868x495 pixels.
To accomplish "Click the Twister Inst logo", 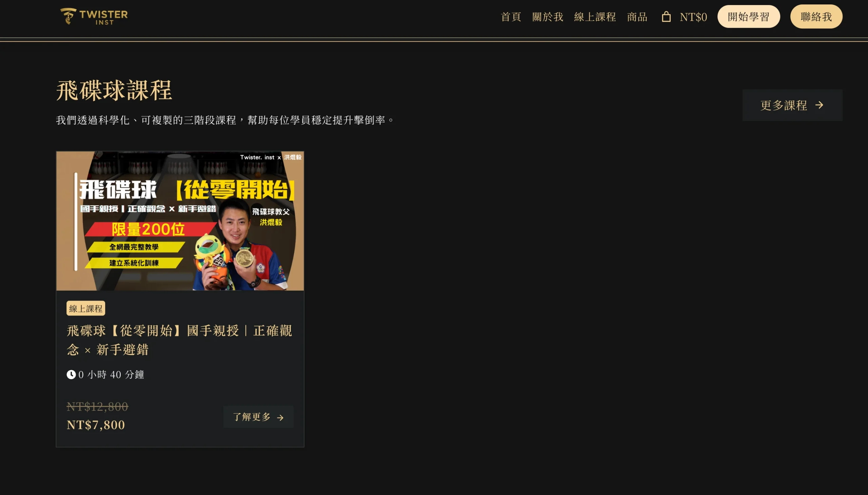I will [x=94, y=16].
